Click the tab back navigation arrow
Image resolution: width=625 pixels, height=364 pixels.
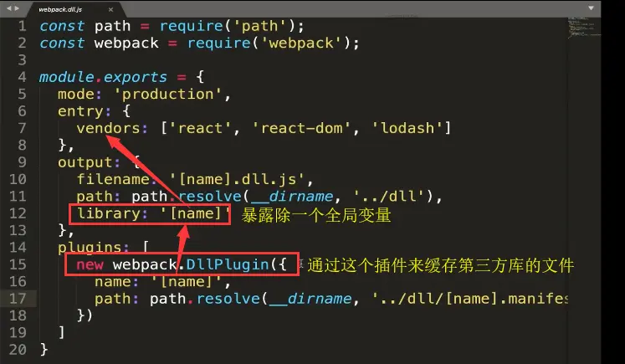8,8
